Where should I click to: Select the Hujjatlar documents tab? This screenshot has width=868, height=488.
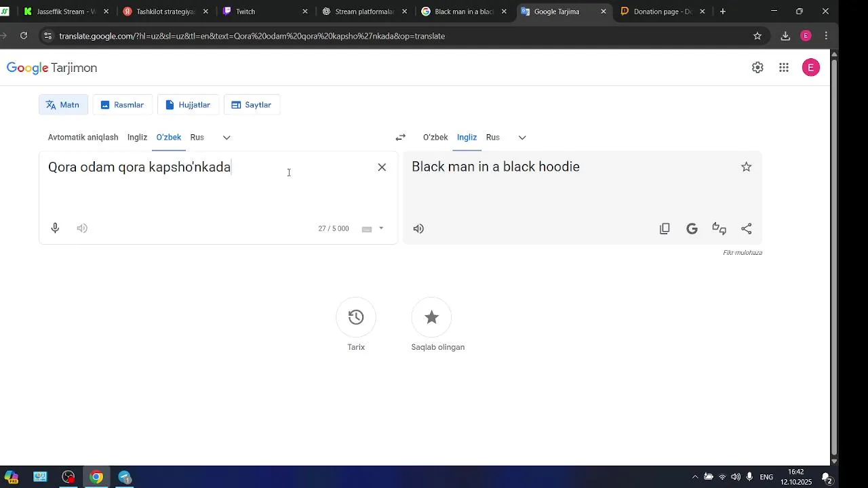coord(189,105)
